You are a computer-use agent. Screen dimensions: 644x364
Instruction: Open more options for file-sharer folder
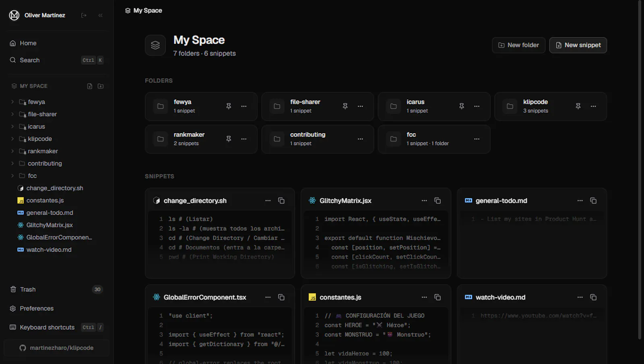(x=360, y=106)
